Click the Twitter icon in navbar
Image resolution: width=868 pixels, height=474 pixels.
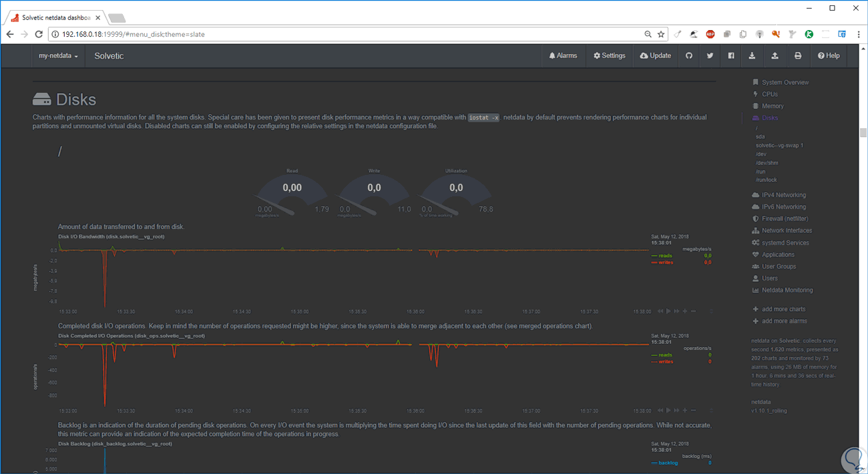point(710,56)
